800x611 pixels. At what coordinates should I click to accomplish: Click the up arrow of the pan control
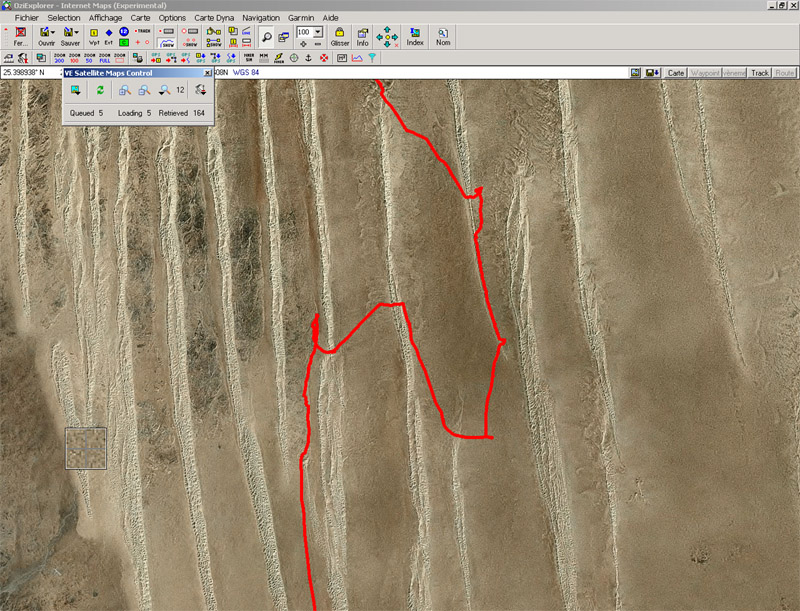[x=387, y=30]
